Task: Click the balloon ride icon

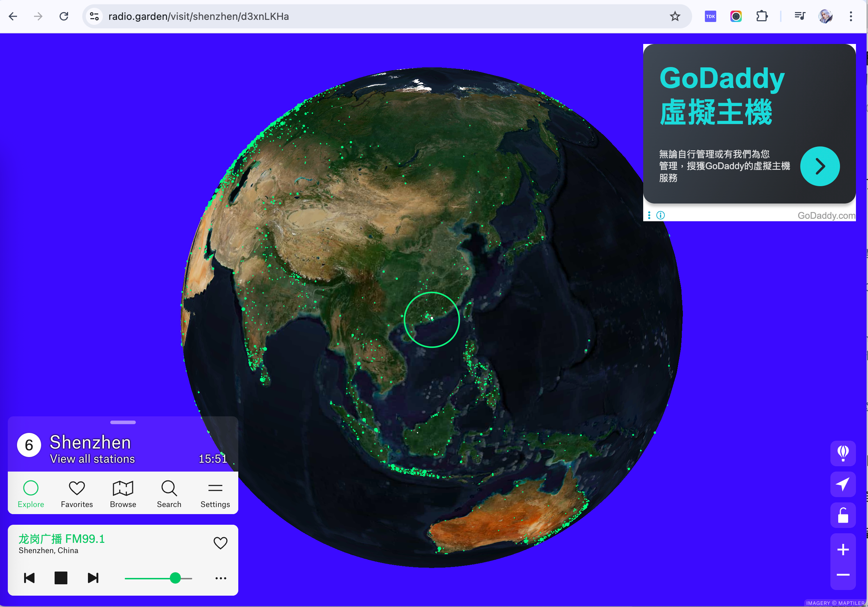Action: 843,453
